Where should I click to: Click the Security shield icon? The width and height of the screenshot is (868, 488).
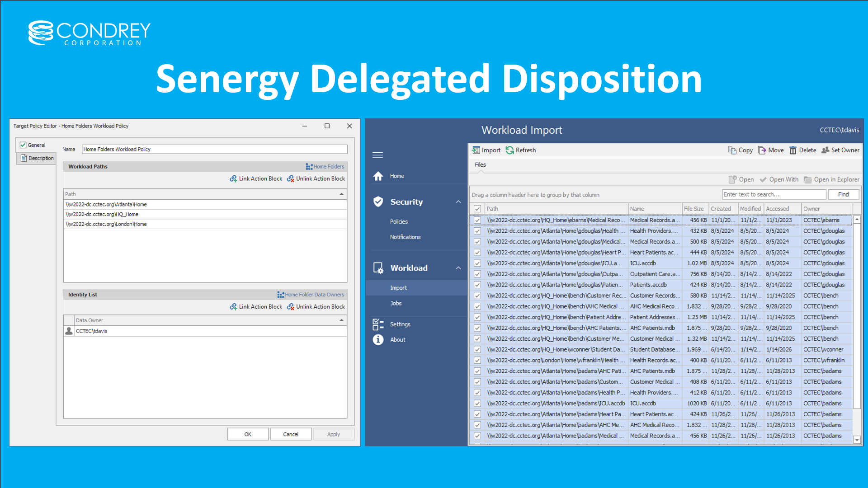378,202
